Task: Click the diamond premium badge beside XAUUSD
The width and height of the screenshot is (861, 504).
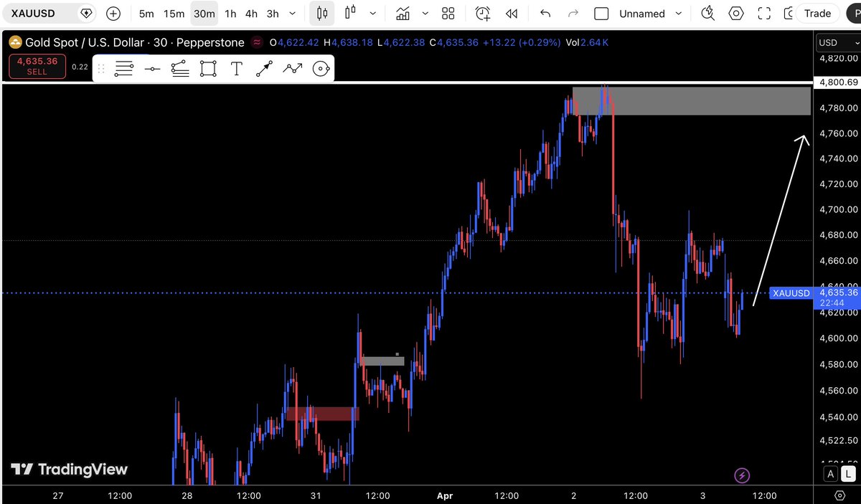Action: (87, 13)
